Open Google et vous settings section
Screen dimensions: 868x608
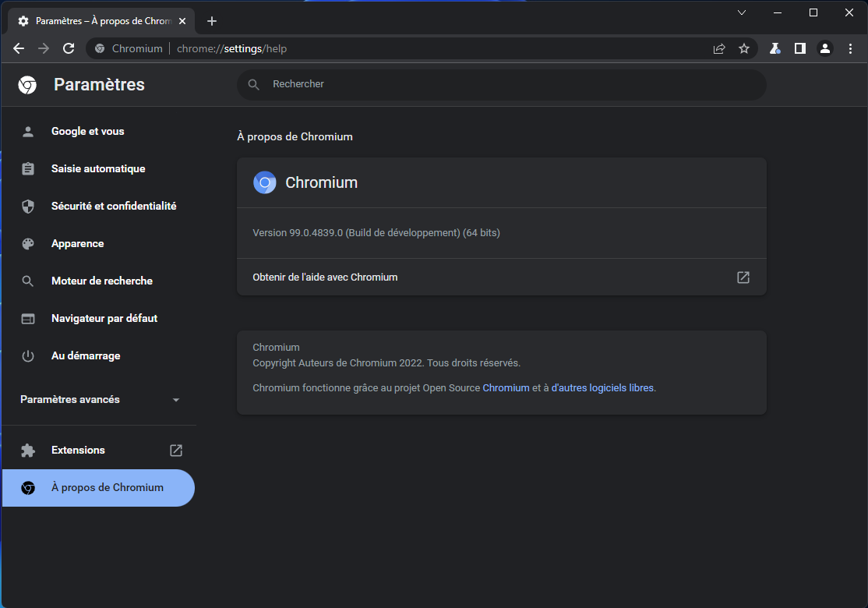[x=99, y=131]
